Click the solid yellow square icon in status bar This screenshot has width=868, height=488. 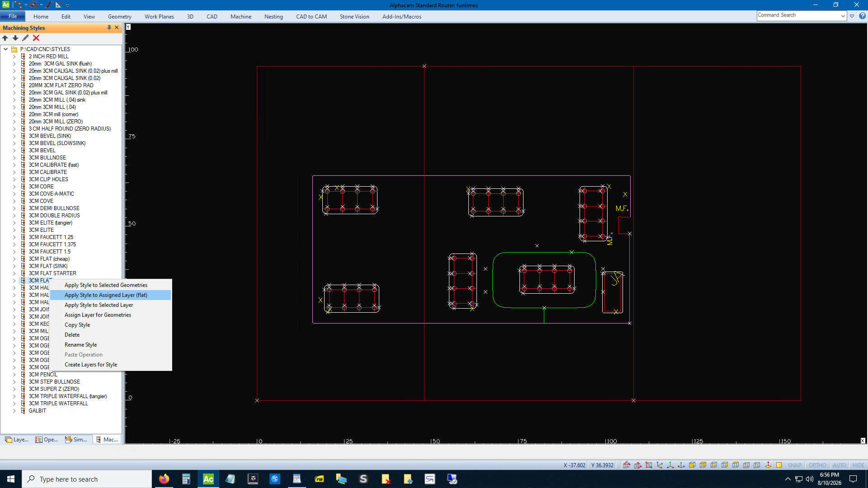tap(779, 465)
